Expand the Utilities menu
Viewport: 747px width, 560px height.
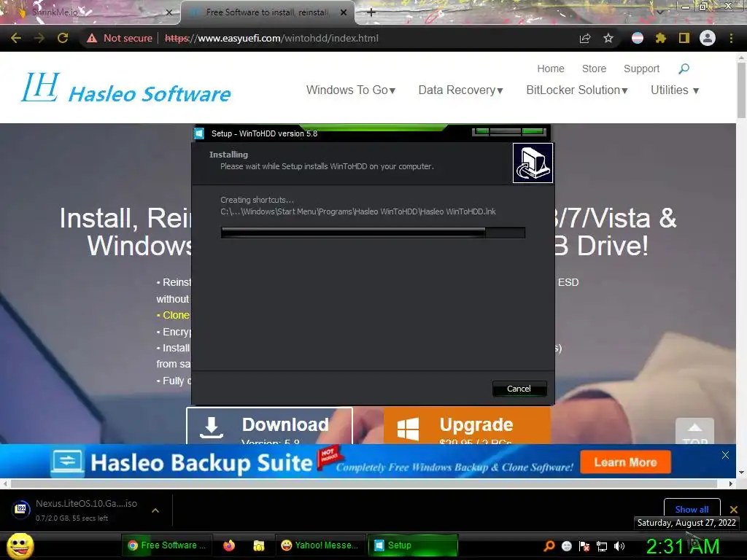coord(675,90)
